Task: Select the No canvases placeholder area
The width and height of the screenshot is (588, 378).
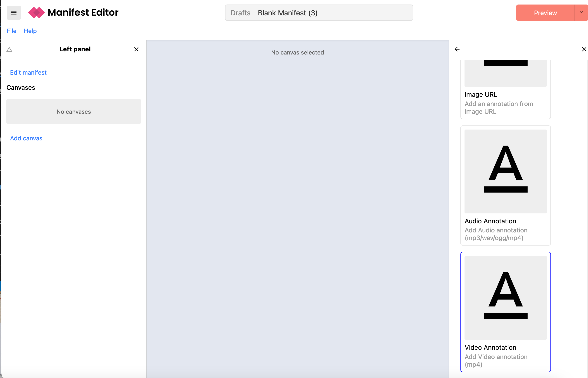Action: point(74,111)
